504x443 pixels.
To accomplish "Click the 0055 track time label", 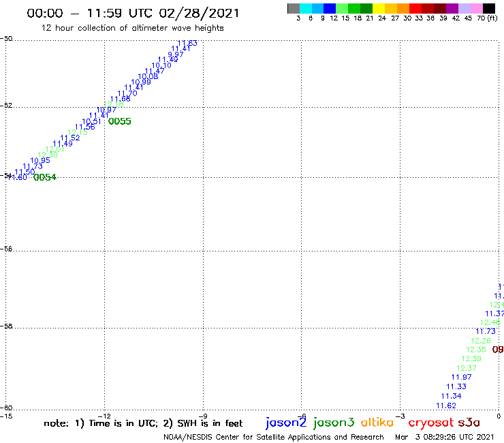I will [x=120, y=121].
